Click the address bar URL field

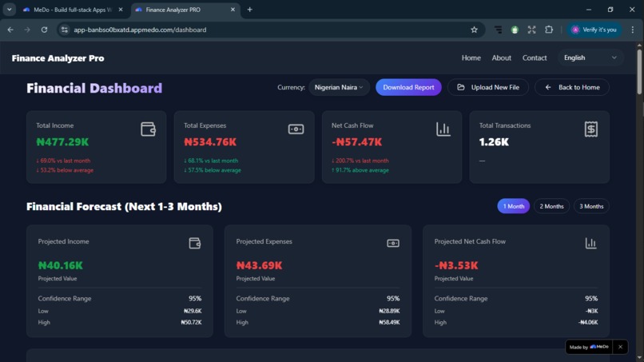(x=271, y=30)
